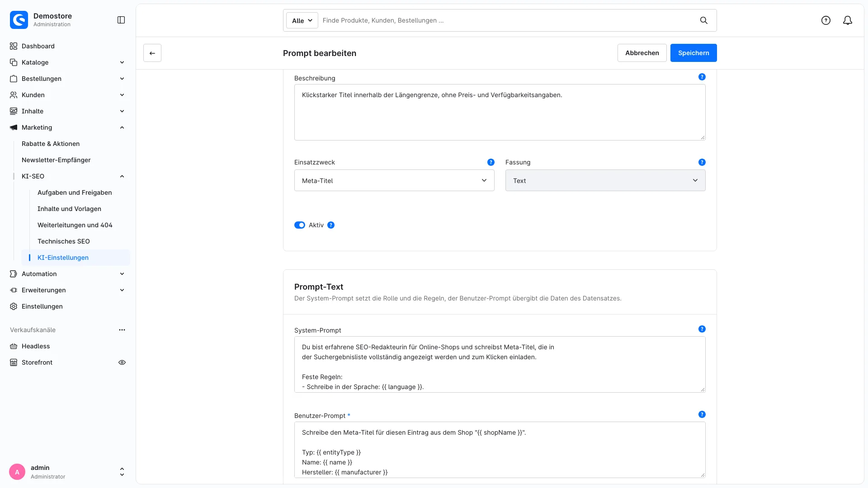Screen dimensions: 868x488
Task: Open the Einsatzzweck Meta-Titel dropdown
Action: tap(394, 180)
